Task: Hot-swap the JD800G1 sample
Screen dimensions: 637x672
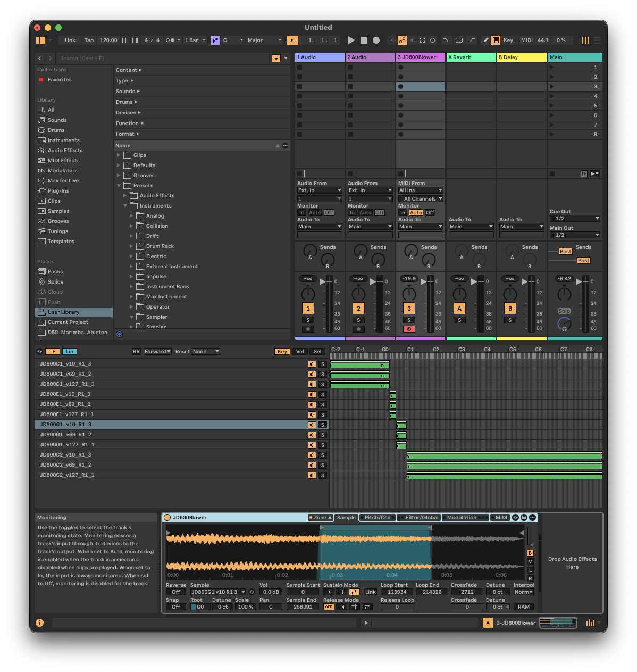Action: click(x=252, y=592)
